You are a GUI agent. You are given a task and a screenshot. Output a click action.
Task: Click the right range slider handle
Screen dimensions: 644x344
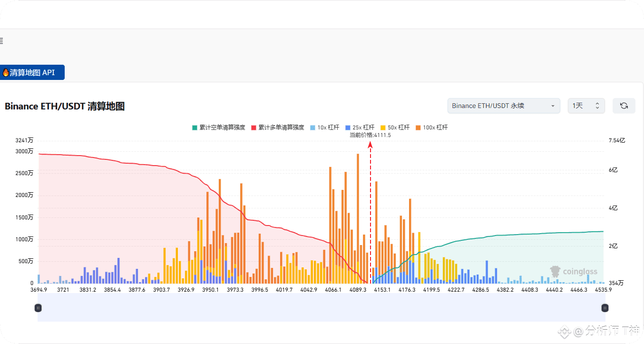point(605,308)
